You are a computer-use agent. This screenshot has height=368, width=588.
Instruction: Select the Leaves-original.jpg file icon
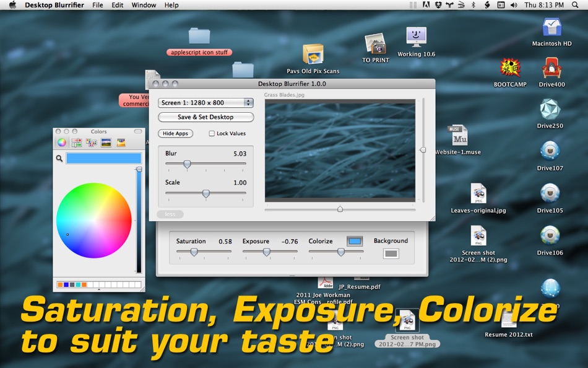(x=478, y=194)
